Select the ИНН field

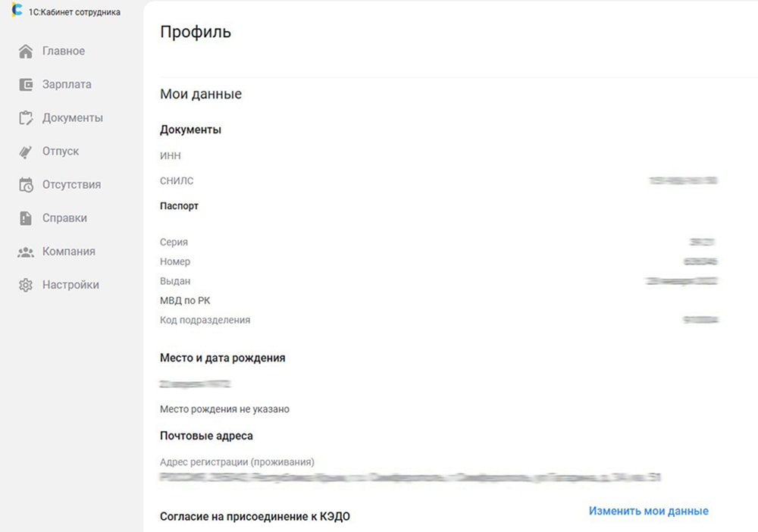171,155
